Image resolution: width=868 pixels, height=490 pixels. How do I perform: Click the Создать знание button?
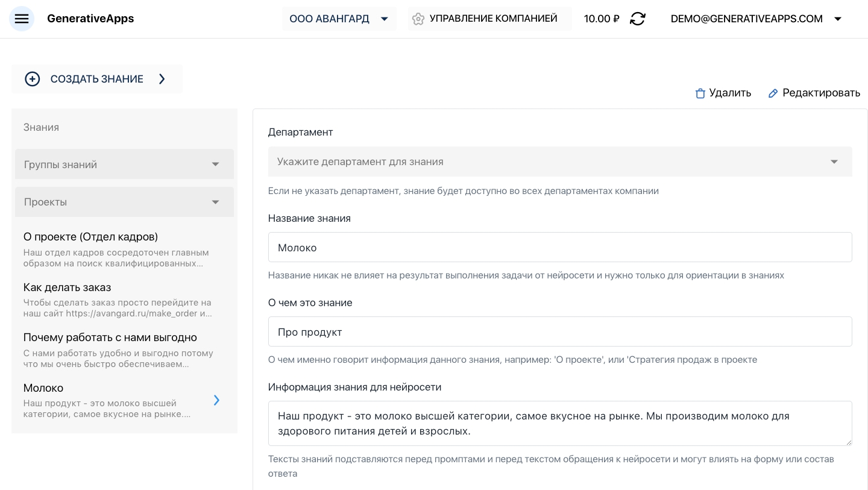pos(96,79)
